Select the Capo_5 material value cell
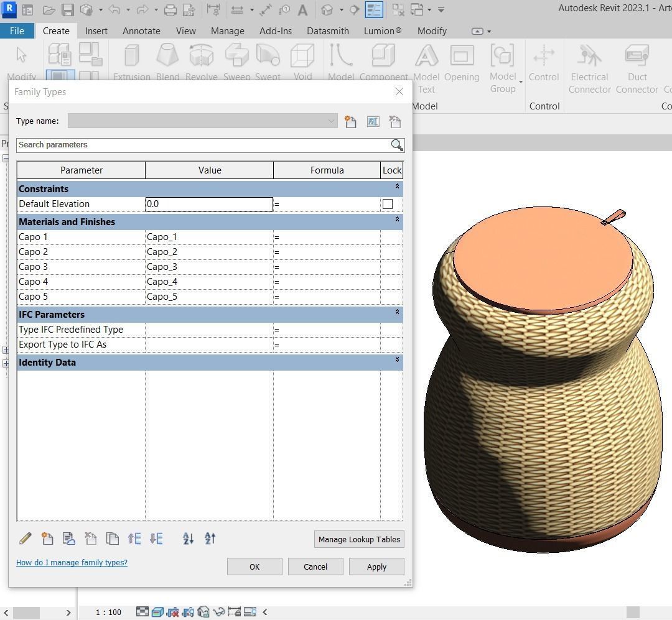Screen dimensions: 672x620 (x=209, y=297)
